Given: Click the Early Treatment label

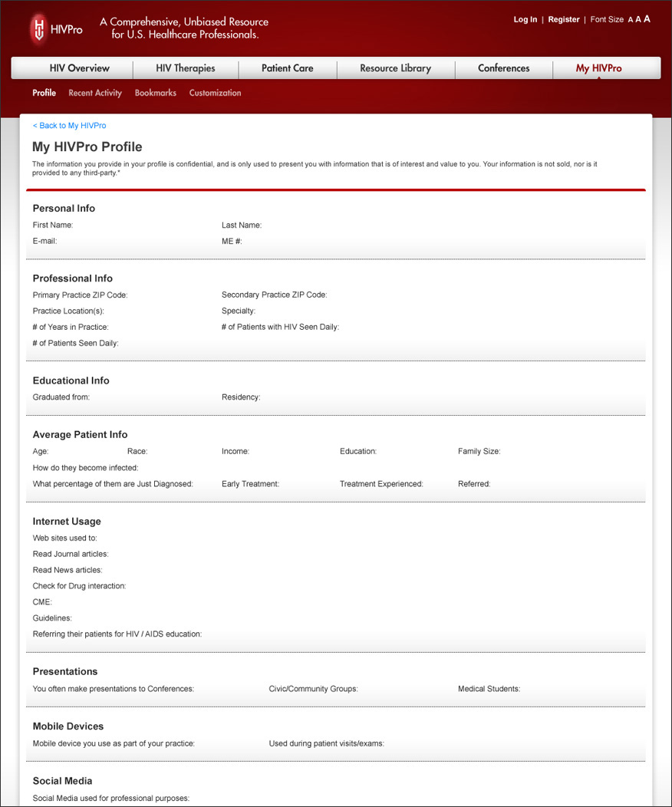Looking at the screenshot, I should (x=251, y=484).
